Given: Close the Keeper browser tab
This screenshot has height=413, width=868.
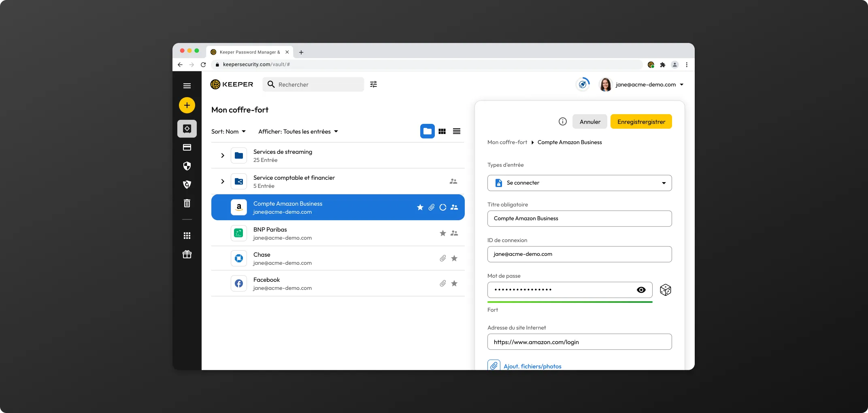Looking at the screenshot, I should click(x=287, y=52).
